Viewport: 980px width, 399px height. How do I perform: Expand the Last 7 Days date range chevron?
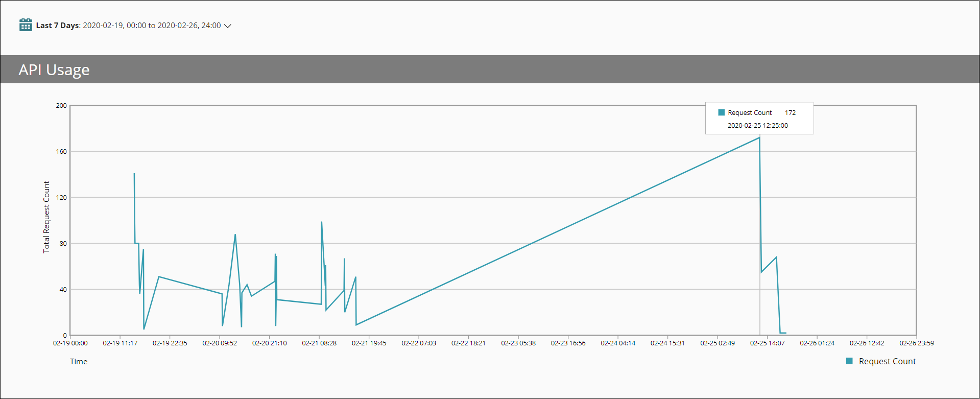click(x=228, y=26)
